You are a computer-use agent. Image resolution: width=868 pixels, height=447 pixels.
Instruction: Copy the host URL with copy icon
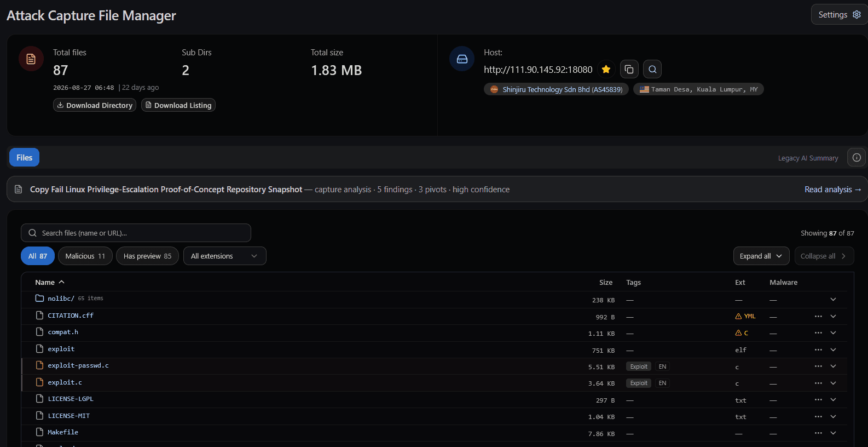(629, 69)
